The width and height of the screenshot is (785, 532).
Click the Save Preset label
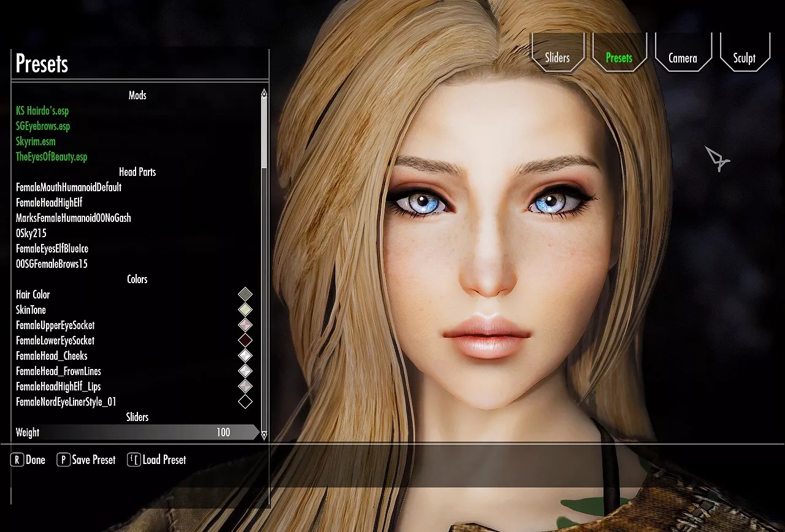[94, 460]
